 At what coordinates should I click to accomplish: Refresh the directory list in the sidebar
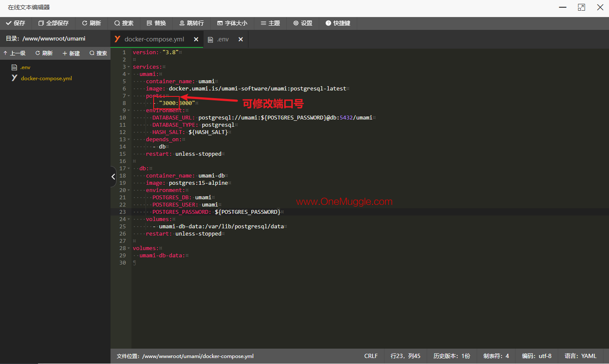pyautogui.click(x=44, y=53)
